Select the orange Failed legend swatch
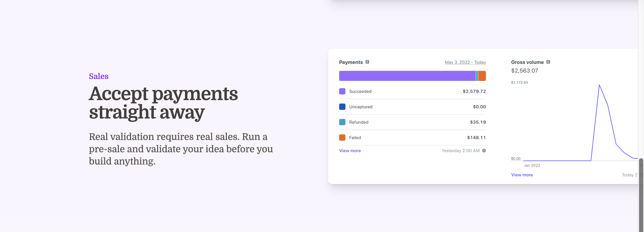 (342, 137)
